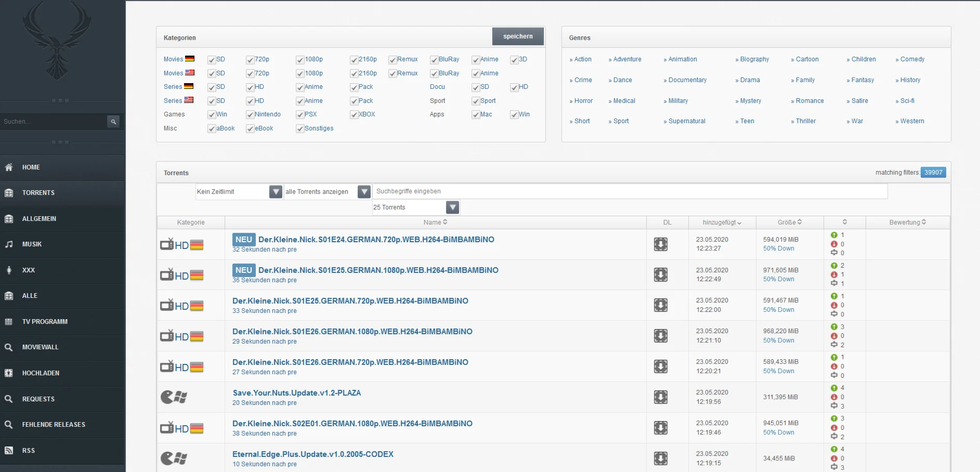
Task: Click the Suchbegriffe eingeben search field
Action: coord(629,191)
